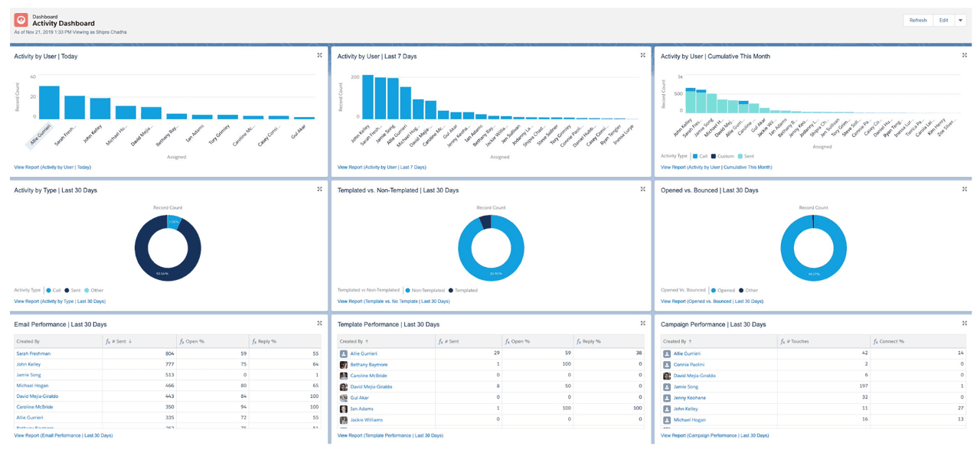Expand the Campaign Performance widget
The image size is (980, 449).
point(965,323)
